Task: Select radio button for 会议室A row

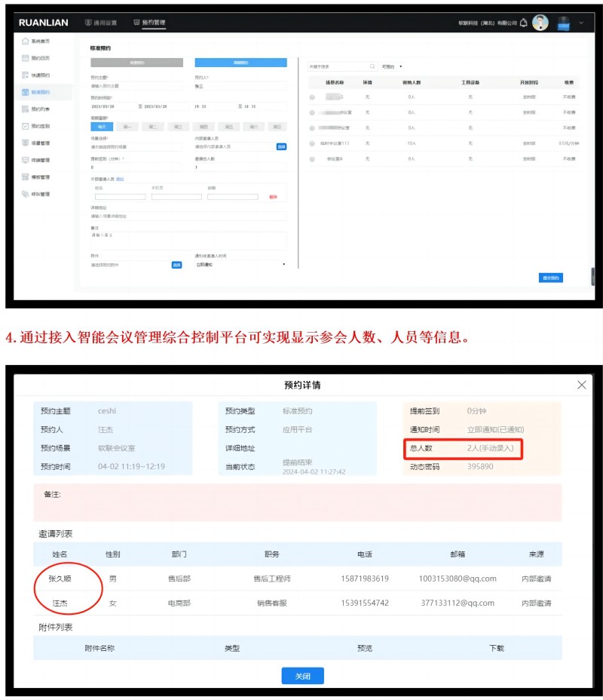Action: (x=312, y=160)
